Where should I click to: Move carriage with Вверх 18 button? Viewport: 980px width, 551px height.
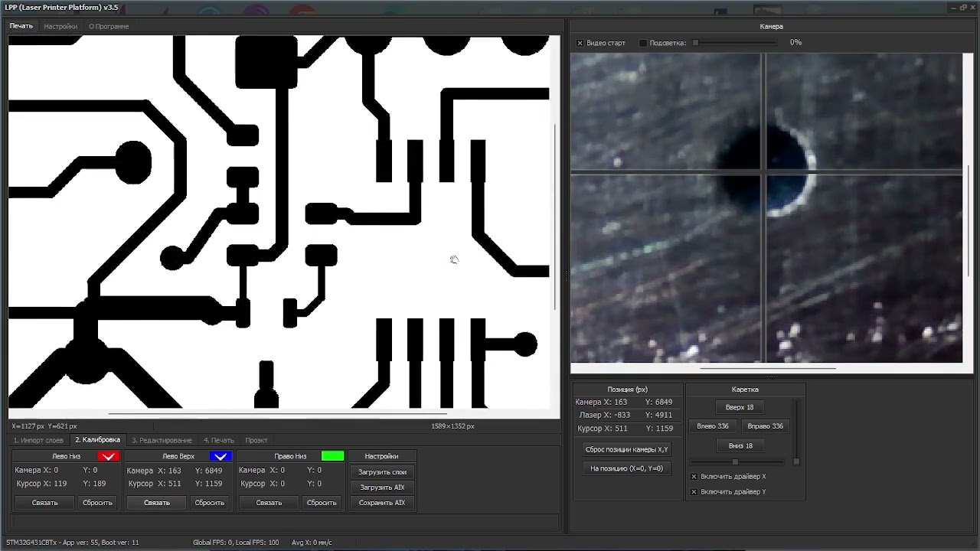point(740,407)
